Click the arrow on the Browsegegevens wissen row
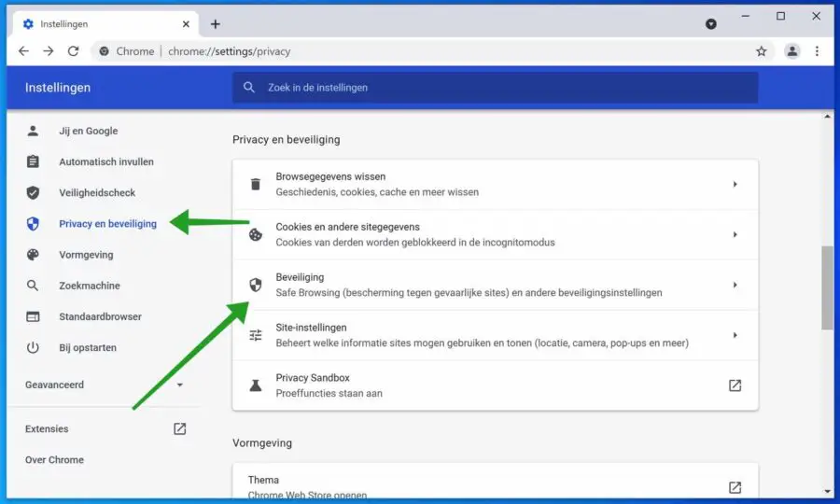840x504 pixels. tap(735, 184)
